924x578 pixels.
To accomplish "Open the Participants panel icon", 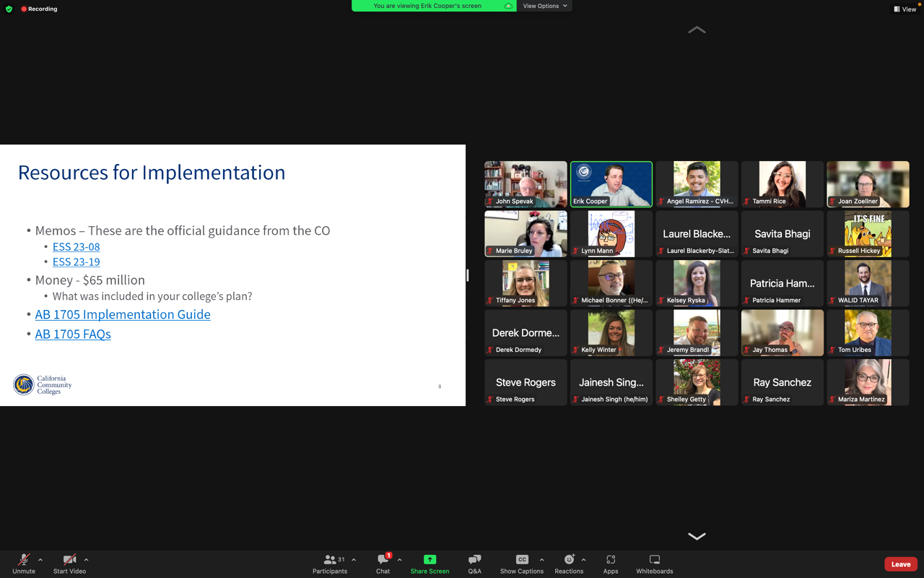I will (x=330, y=560).
